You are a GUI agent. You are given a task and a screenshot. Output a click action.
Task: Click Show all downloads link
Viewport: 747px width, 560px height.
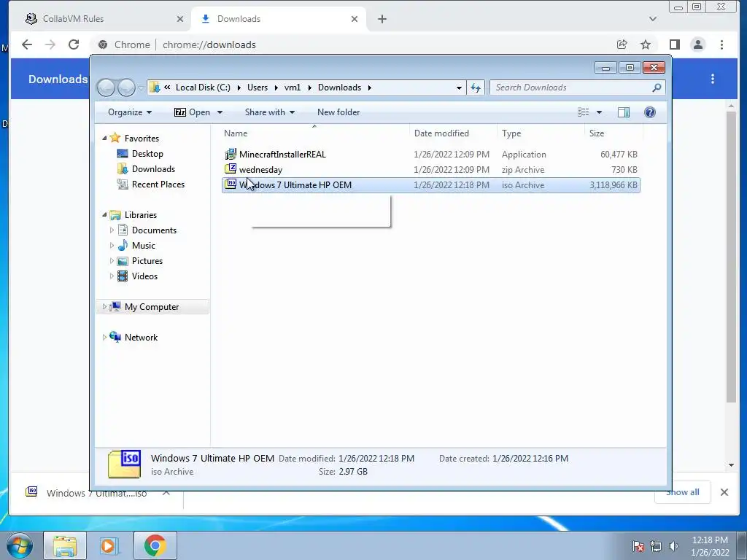click(x=682, y=492)
